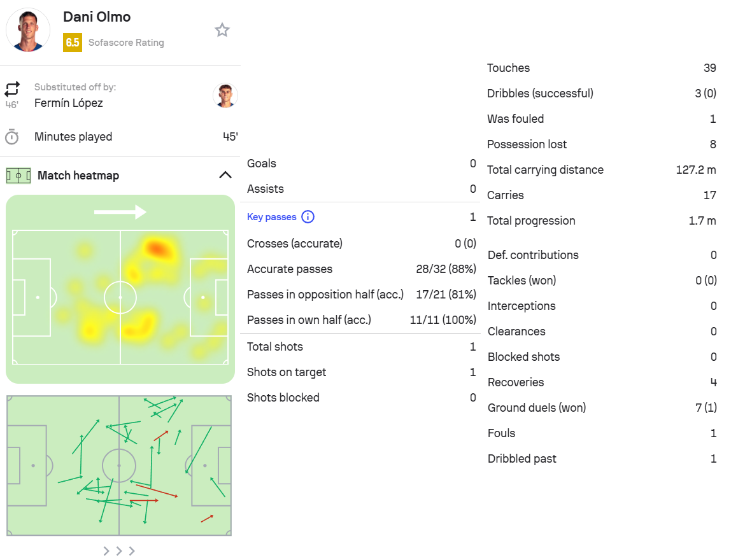Select the Accurate passes stat row
Image resolution: width=731 pixels, height=560 pixels.
[x=361, y=269]
